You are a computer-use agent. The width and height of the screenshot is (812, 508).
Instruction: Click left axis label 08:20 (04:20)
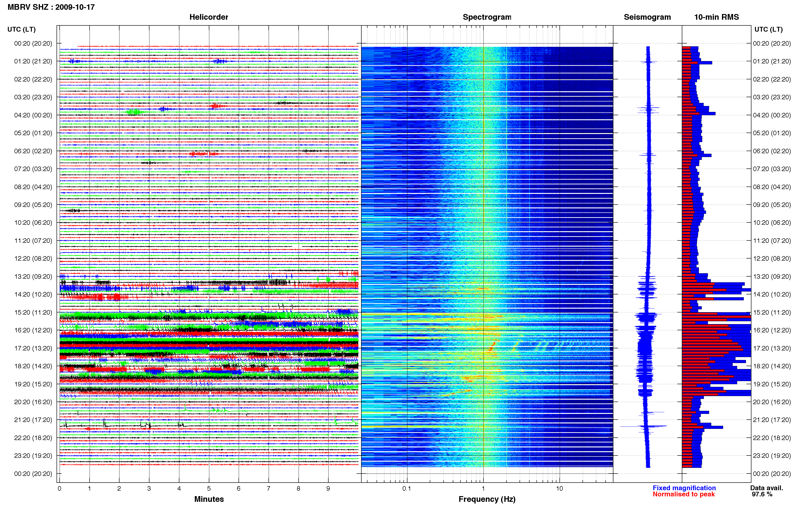coord(33,187)
